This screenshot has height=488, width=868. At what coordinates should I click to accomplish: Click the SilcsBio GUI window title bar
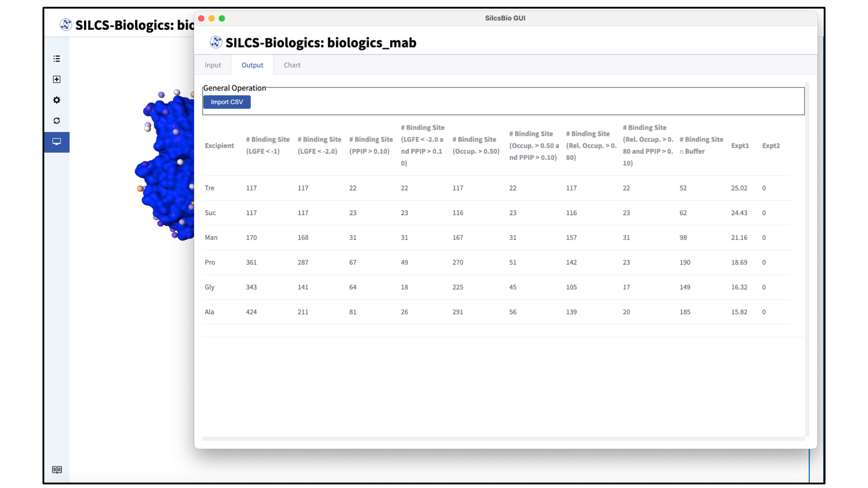pyautogui.click(x=505, y=19)
